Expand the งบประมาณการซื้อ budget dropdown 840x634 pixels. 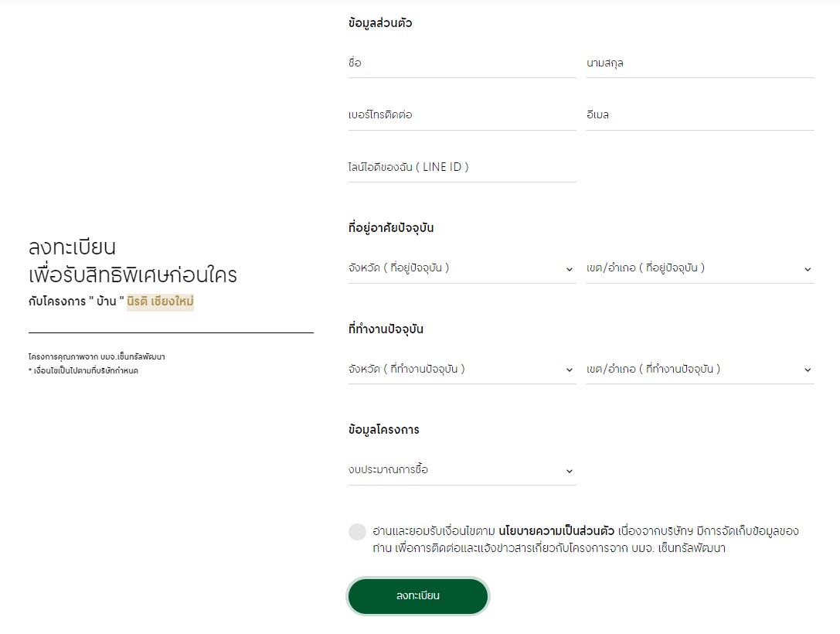tap(462, 470)
